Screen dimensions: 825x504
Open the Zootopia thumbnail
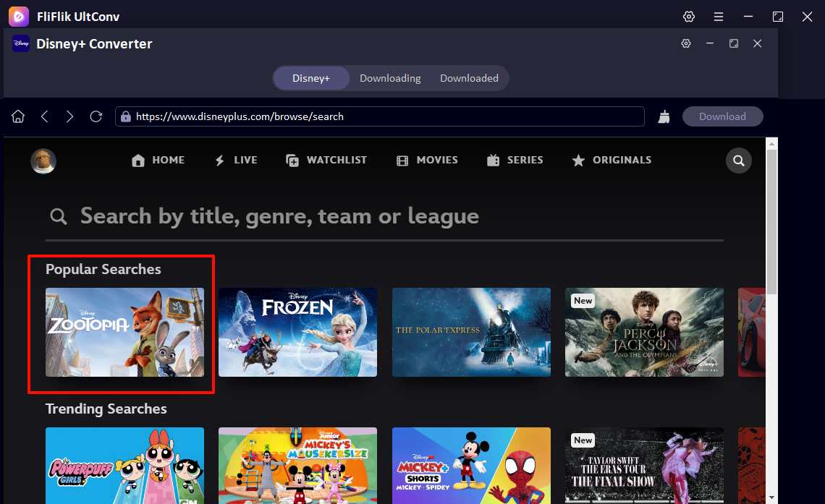(x=124, y=333)
